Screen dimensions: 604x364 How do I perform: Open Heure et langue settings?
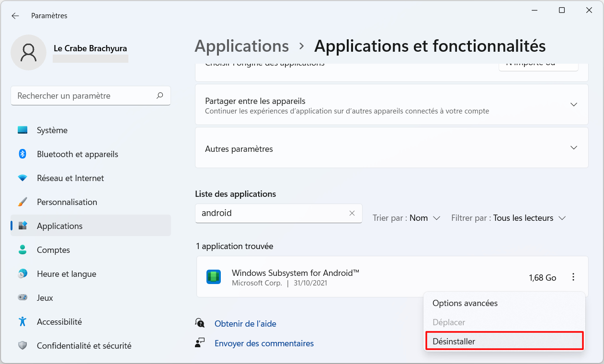click(x=91, y=274)
